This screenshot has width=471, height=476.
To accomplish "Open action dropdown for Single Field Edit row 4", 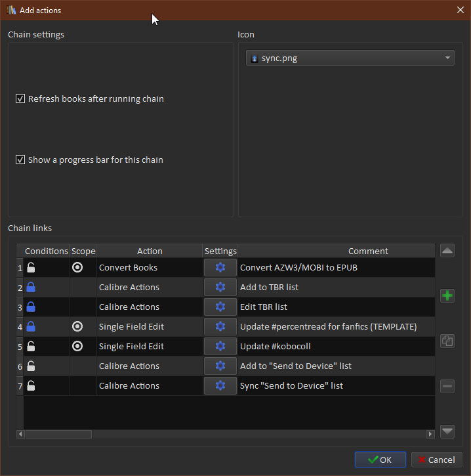I will coord(149,326).
